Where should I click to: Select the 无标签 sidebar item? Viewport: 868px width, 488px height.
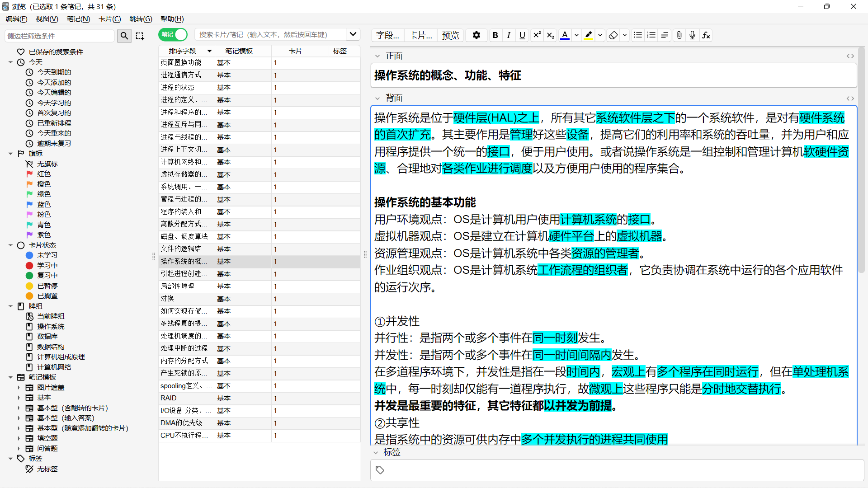[47, 469]
